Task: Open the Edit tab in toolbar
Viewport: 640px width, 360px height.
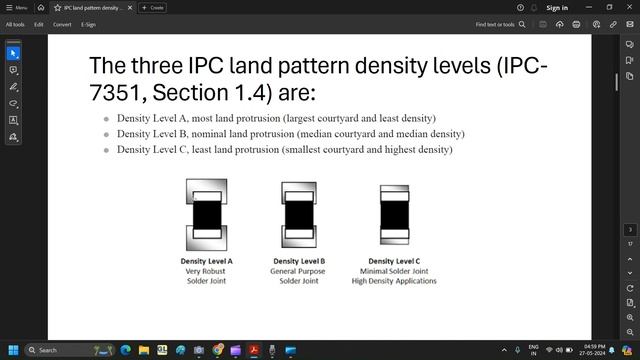Action: (x=39, y=24)
